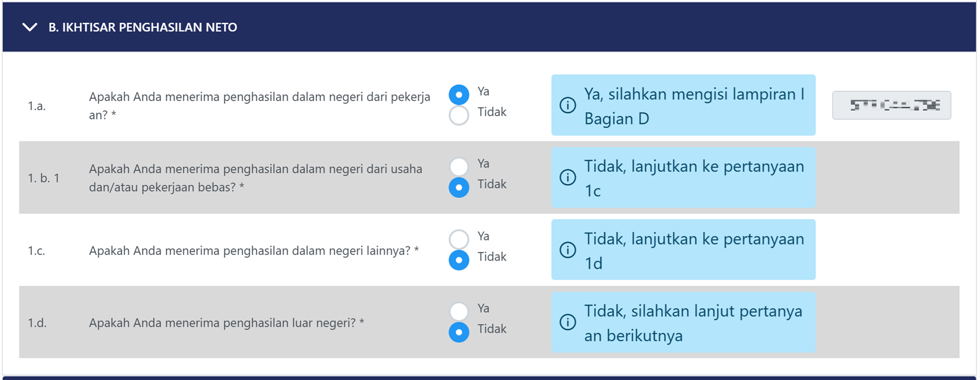This screenshot has height=380, width=980.
Task: Select Ya for question 1.a pekerjaan income
Action: [459, 94]
